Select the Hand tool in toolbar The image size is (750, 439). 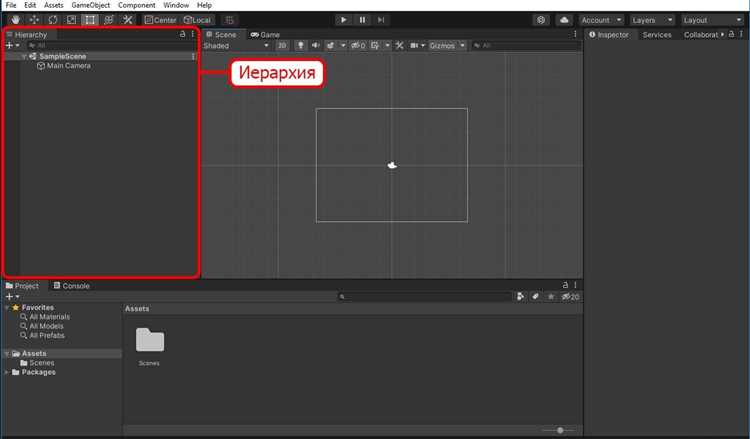(16, 20)
